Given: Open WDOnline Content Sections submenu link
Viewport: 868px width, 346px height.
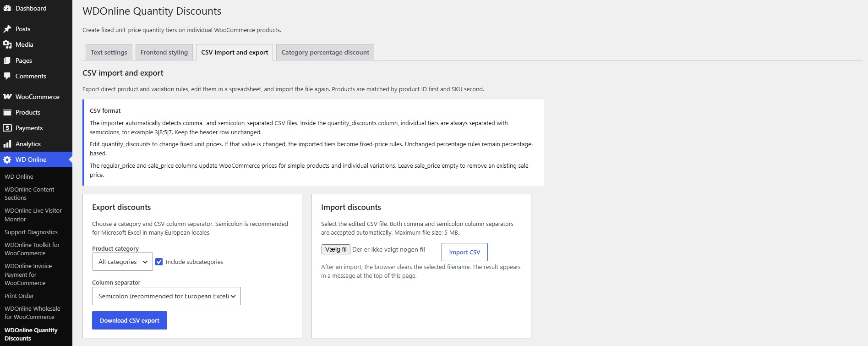Looking at the screenshot, I should [x=29, y=193].
